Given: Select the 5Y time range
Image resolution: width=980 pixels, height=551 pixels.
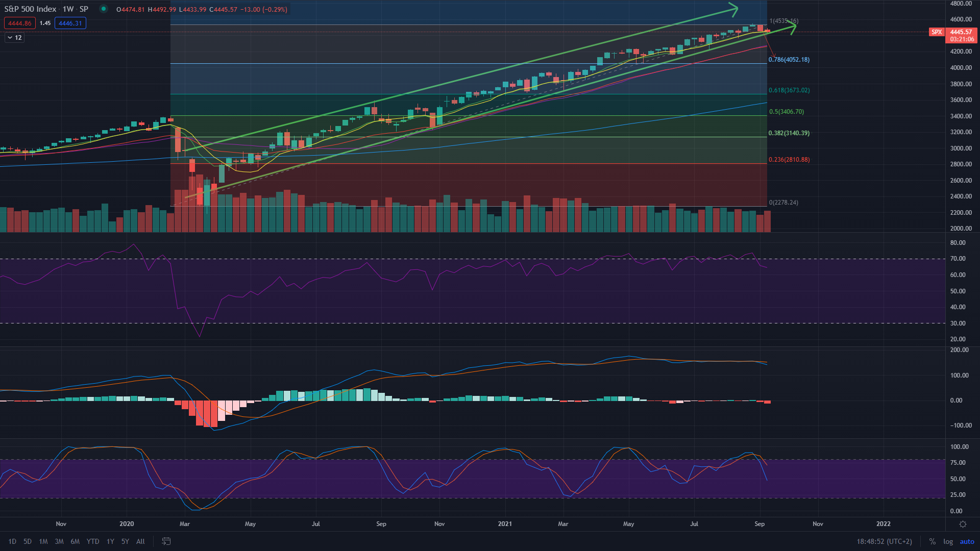Looking at the screenshot, I should click(x=125, y=541).
